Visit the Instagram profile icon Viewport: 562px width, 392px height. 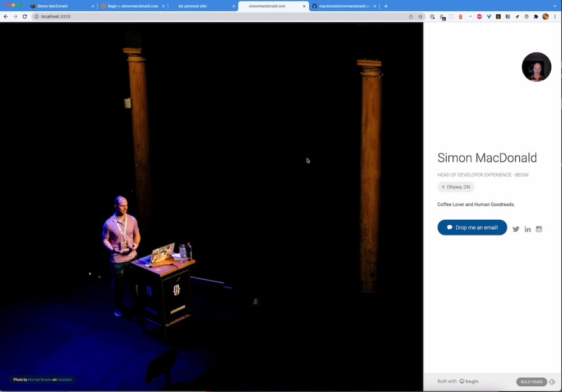pyautogui.click(x=539, y=229)
